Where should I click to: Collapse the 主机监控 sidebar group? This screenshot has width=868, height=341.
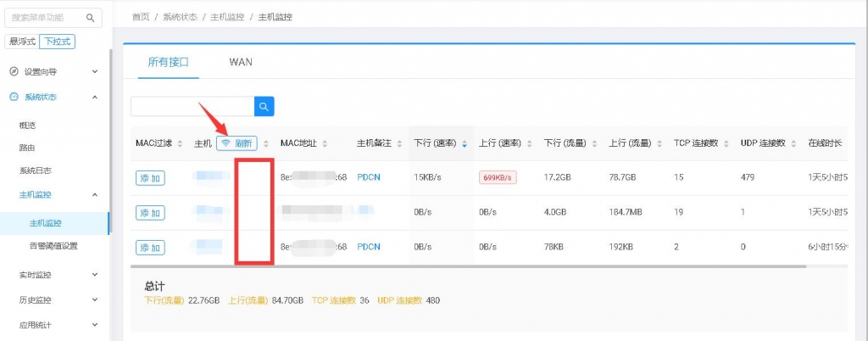[94, 195]
